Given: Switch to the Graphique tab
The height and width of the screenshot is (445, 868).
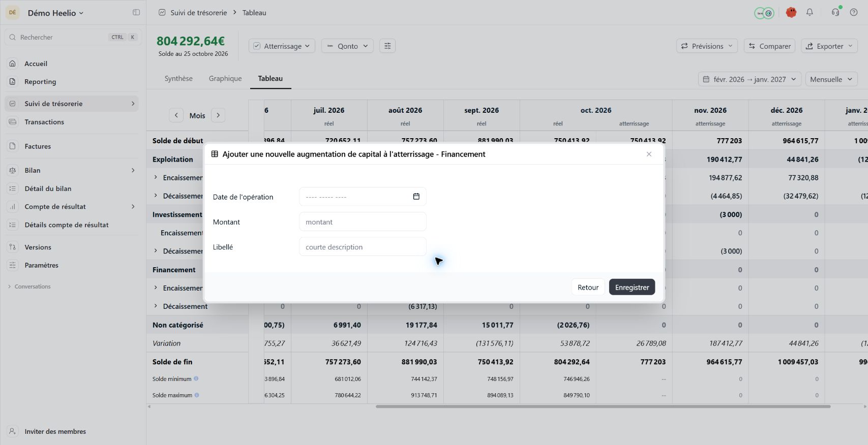Looking at the screenshot, I should pos(225,79).
